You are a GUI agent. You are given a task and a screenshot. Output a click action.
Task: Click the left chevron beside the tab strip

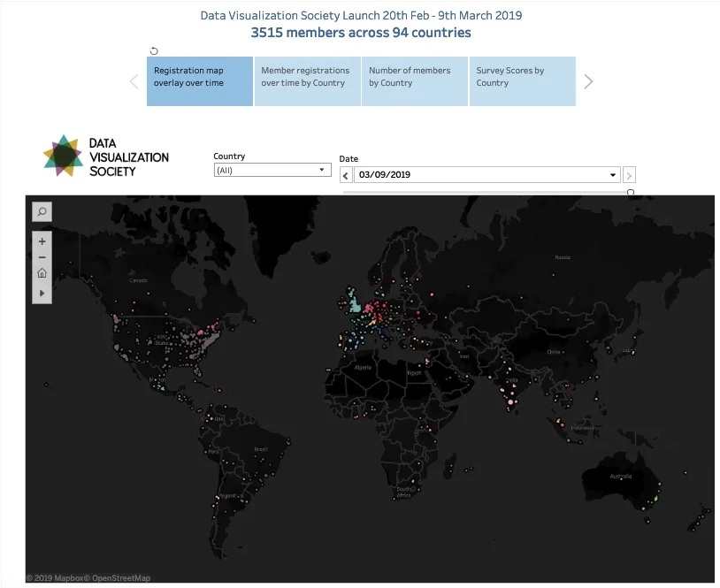pos(133,81)
